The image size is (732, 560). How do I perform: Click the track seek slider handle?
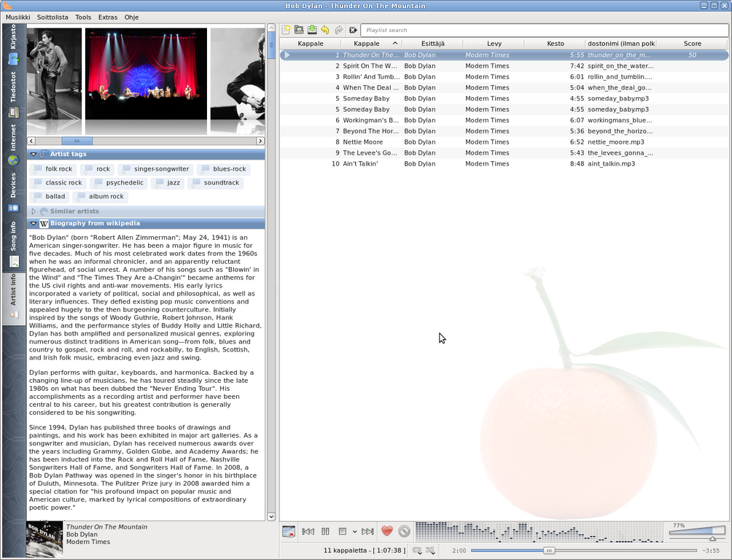549,551
